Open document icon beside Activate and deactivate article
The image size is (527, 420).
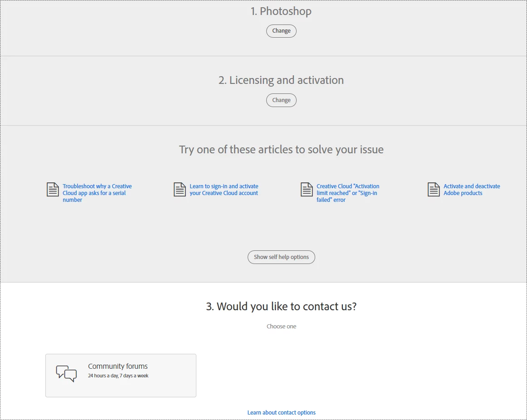434,190
